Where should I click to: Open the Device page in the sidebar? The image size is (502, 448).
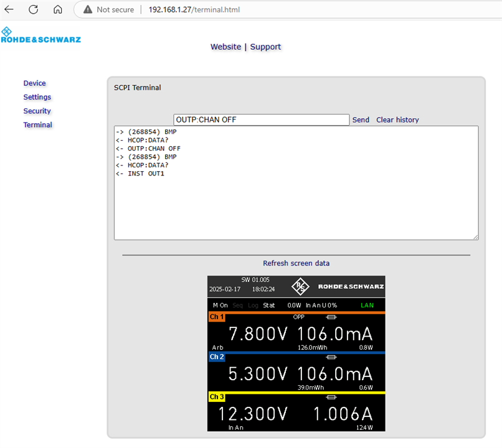point(35,83)
